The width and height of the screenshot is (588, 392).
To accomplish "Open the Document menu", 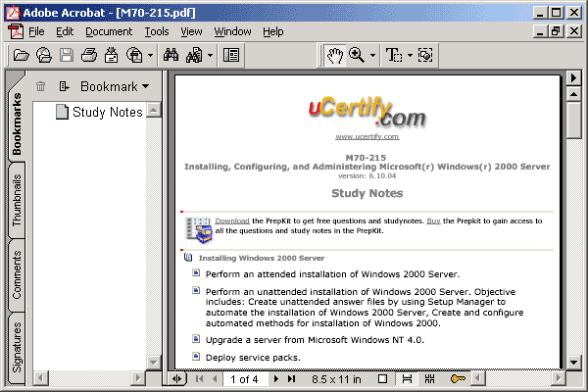I will (109, 32).
